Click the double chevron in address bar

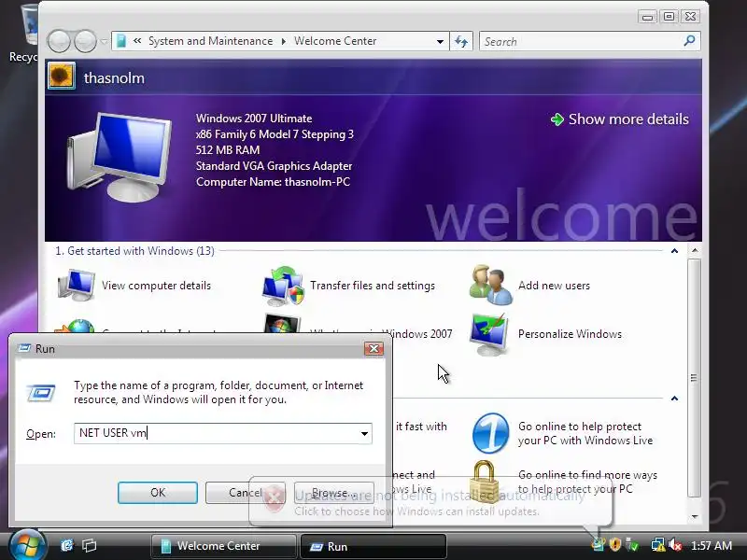(x=137, y=41)
